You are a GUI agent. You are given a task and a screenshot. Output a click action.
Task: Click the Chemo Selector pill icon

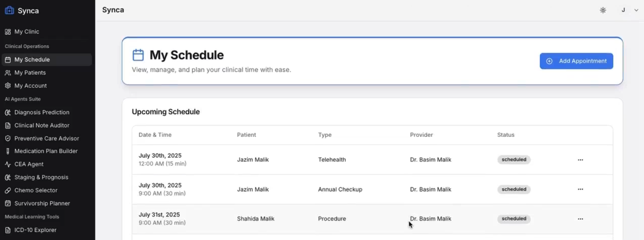[8, 190]
